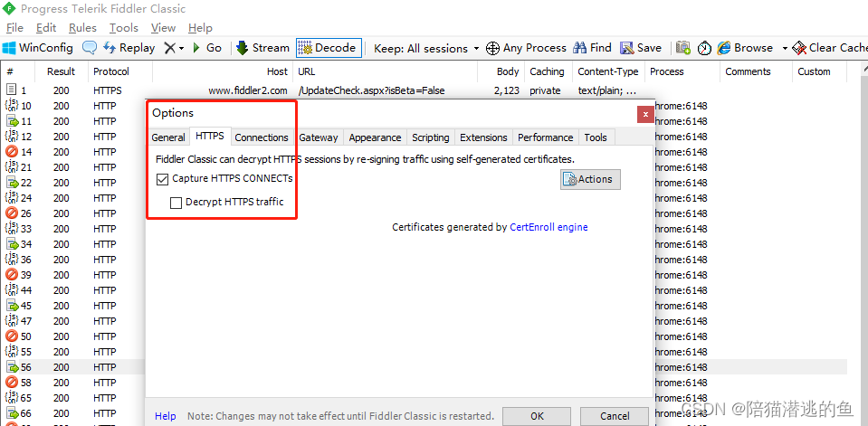Screen dimensions: 868x426
Task: Open WinConfig from the toolbar
Action: click(38, 48)
